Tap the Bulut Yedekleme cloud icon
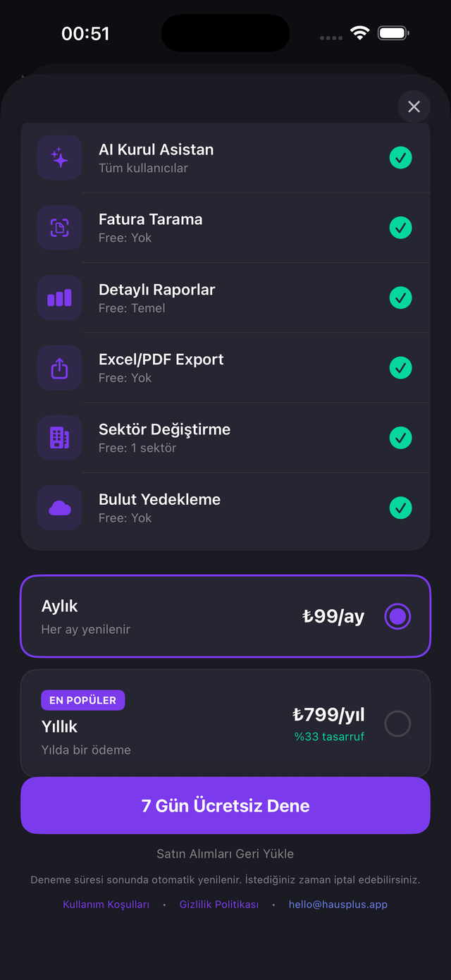Screen dimensions: 451x980 [60, 508]
